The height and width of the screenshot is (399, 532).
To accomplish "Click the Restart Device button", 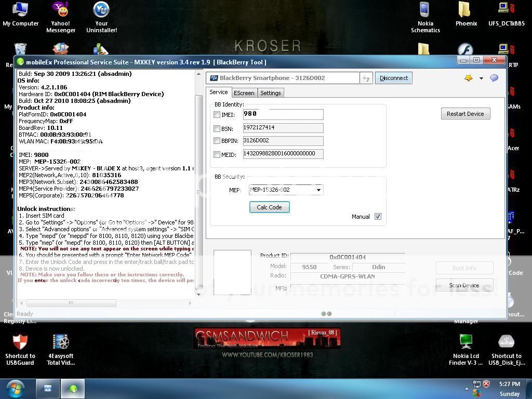I will (465, 114).
